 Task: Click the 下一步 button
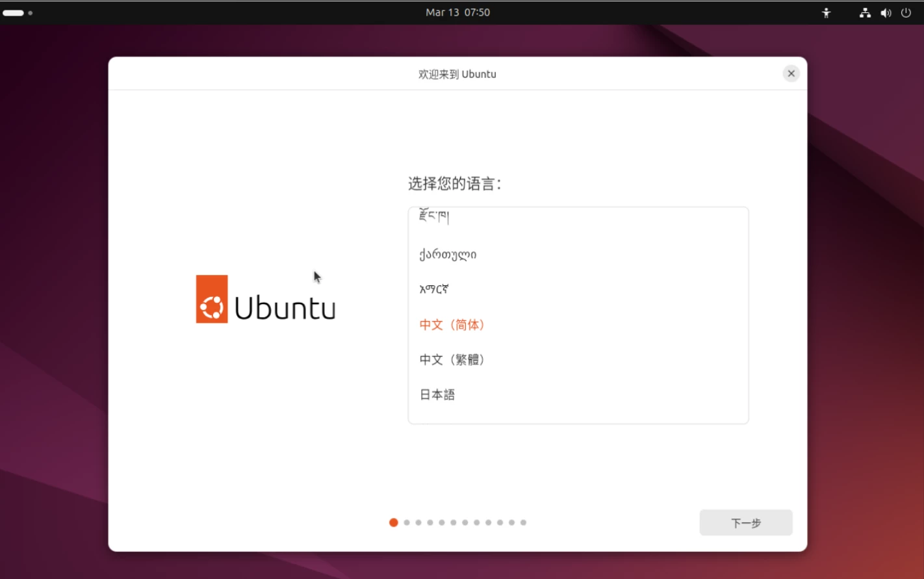click(x=745, y=523)
